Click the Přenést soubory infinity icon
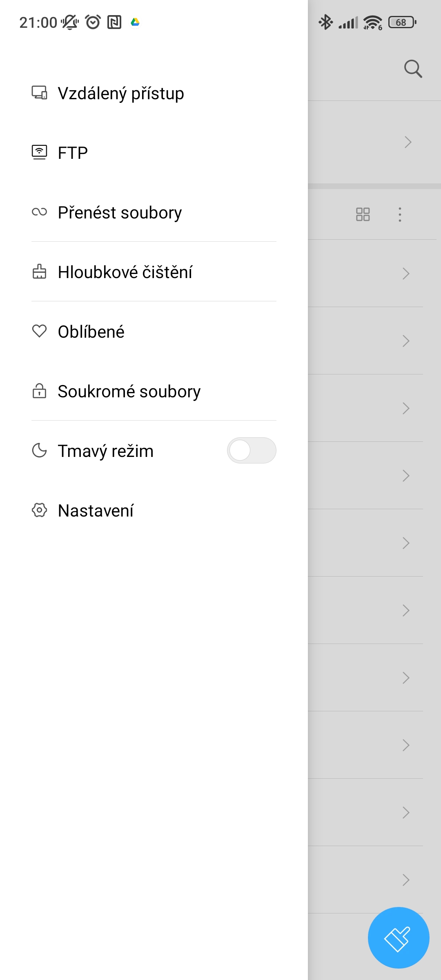Screen dimensions: 441x980 point(39,212)
